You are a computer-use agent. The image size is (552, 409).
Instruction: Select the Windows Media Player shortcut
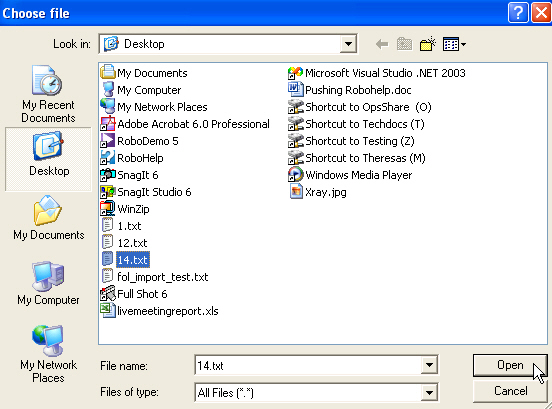(350, 175)
